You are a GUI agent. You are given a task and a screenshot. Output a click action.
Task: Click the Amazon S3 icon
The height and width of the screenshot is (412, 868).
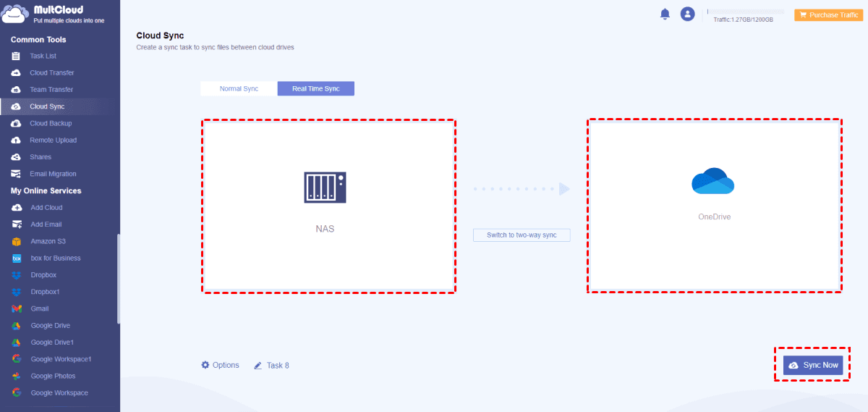pos(16,241)
